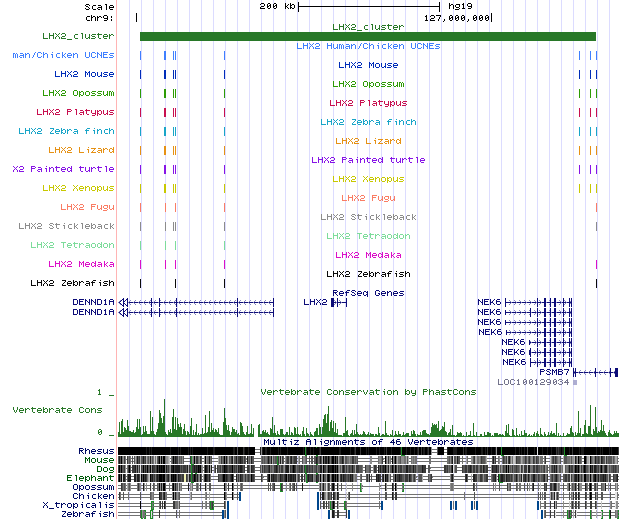620x519 pixels.
Task: Open the Vertebrate Cons track label
Action: coord(56,411)
